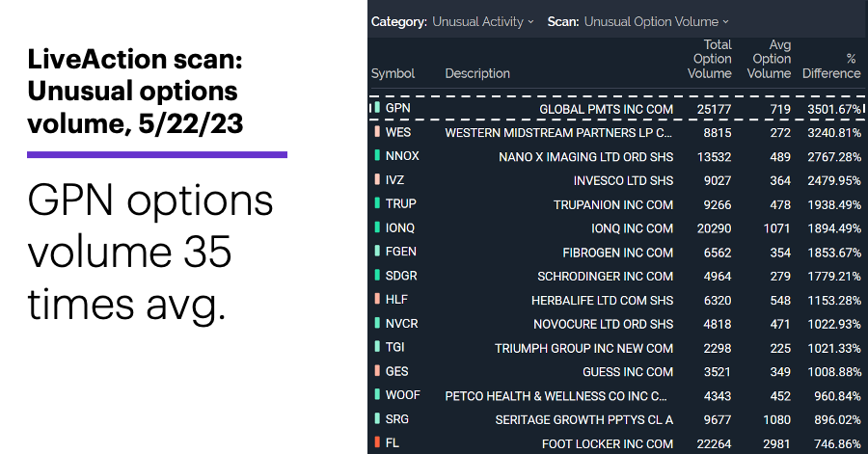Click INVESCO LTD SHS description

coord(623,181)
